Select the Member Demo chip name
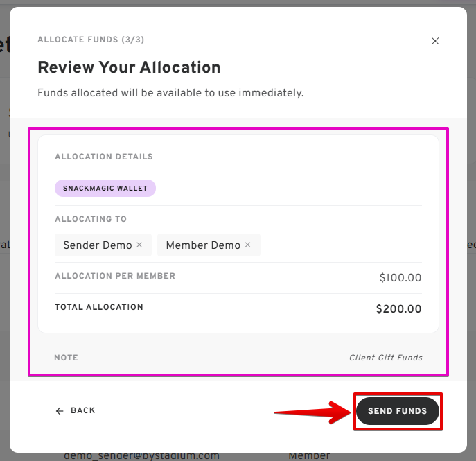 point(203,245)
